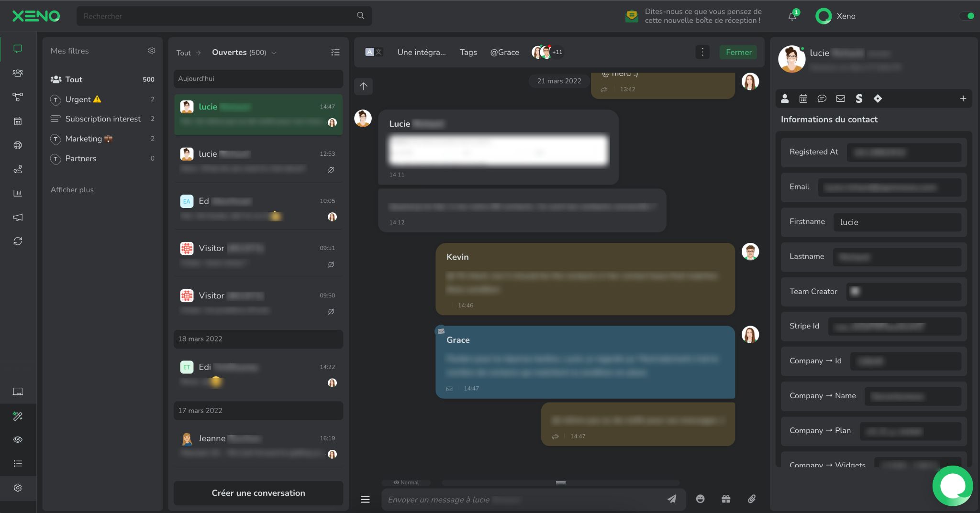
Task: Open campaigns with the megaphone sidebar icon
Action: point(18,217)
